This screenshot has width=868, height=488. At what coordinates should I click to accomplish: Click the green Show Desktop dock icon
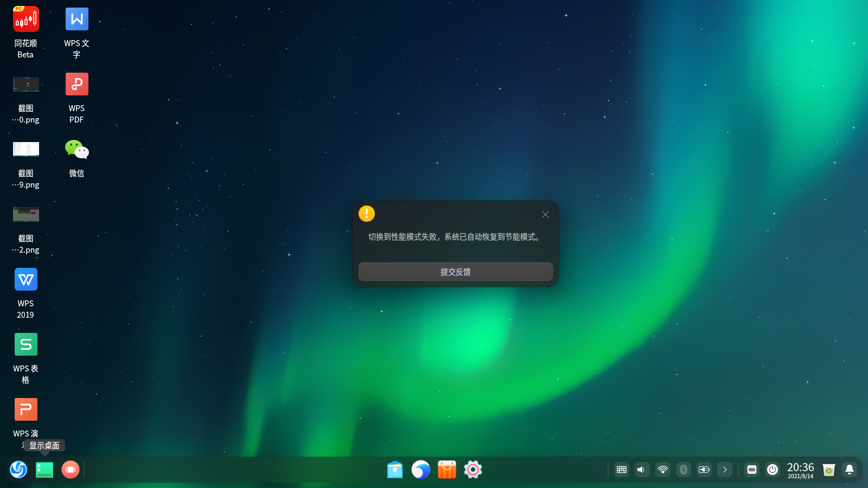click(x=44, y=470)
